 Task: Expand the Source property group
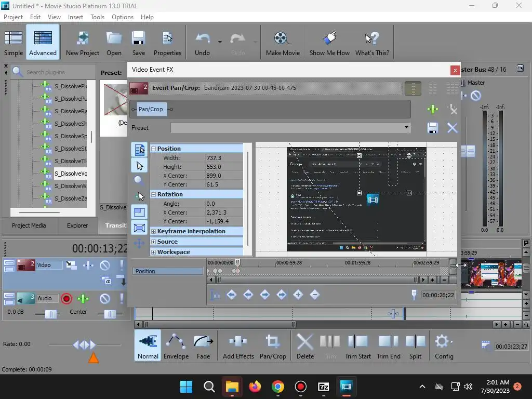click(x=153, y=242)
